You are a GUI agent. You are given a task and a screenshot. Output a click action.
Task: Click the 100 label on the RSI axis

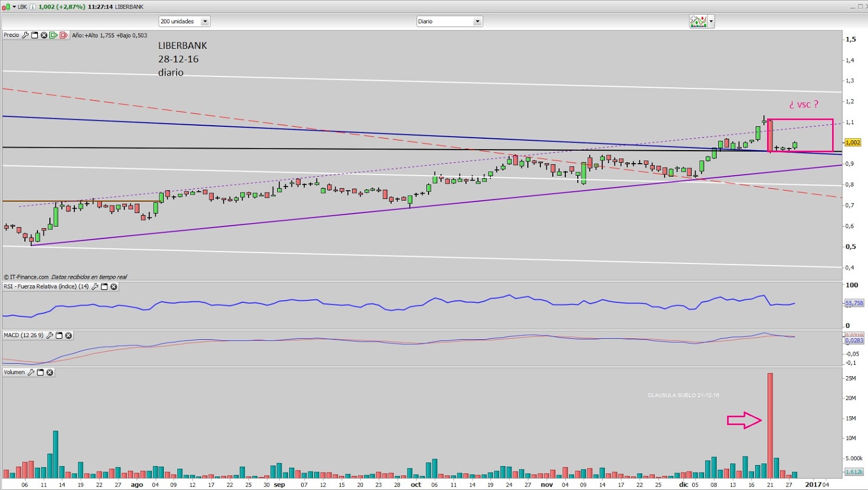pyautogui.click(x=852, y=285)
